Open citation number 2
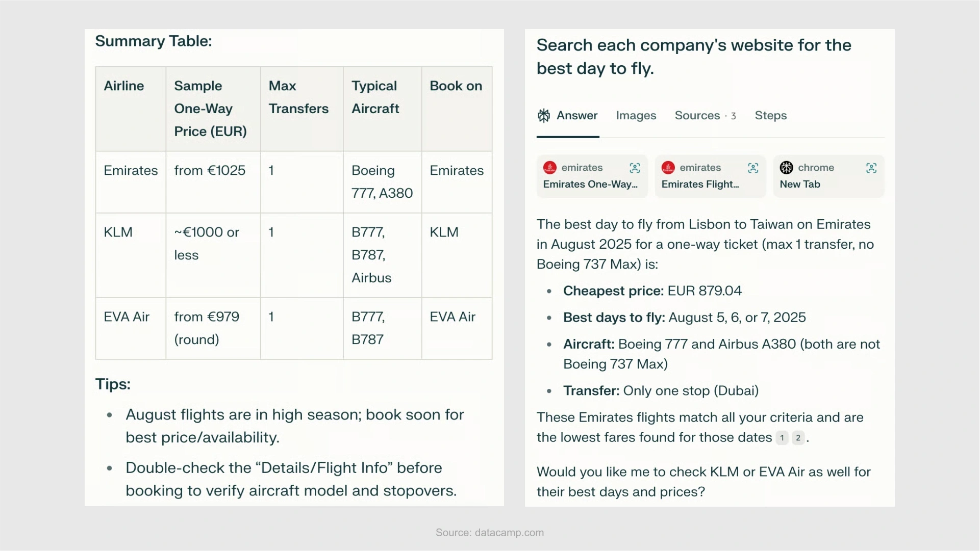Image resolution: width=980 pixels, height=551 pixels. [798, 438]
